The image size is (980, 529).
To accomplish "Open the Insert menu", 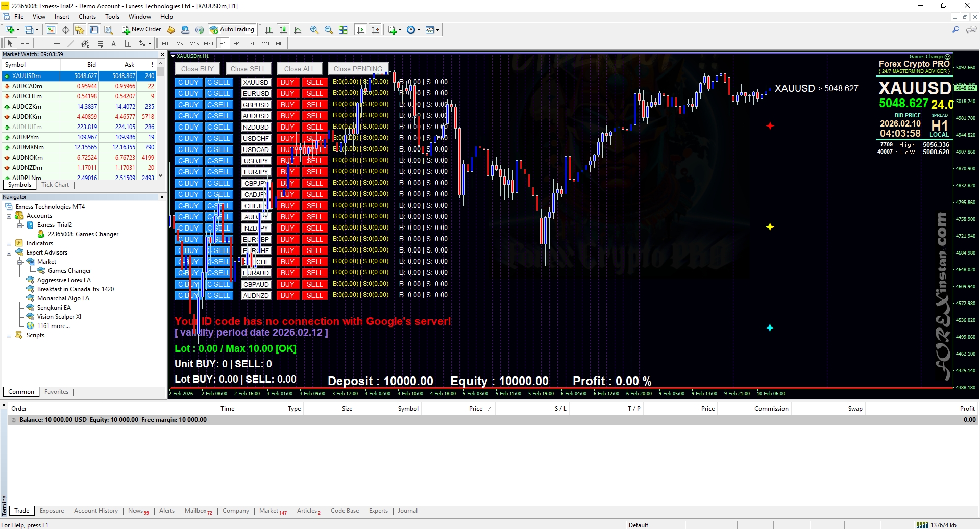I will tap(62, 17).
